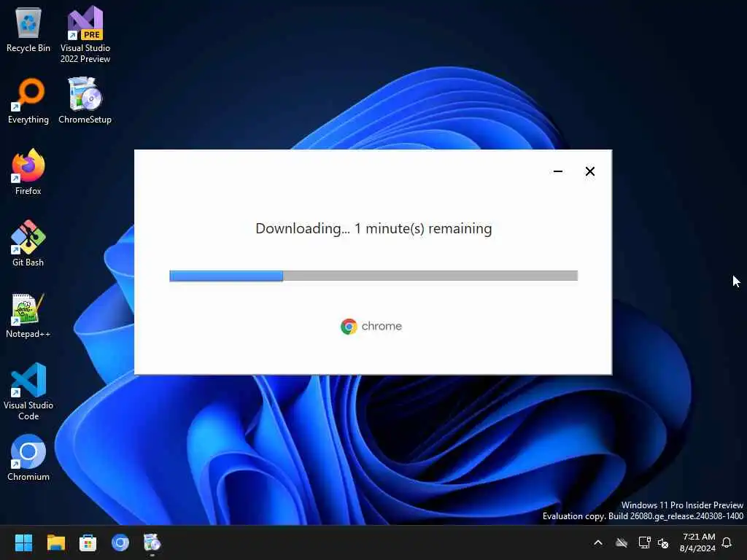This screenshot has width=747, height=560.
Task: Click the Chrome logo in the installer
Action: pos(371,326)
